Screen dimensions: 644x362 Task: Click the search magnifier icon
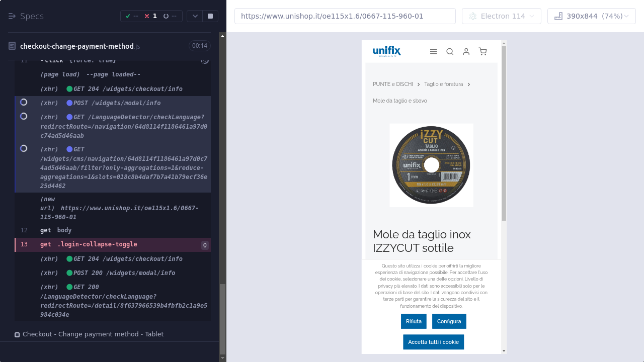click(450, 51)
